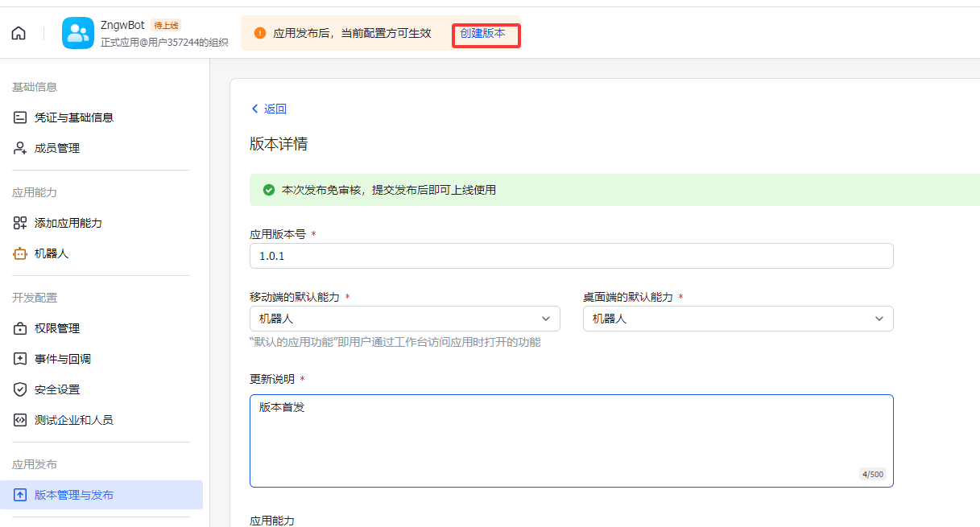Click the orange warning icon in banner
The image size is (980, 527).
point(259,33)
